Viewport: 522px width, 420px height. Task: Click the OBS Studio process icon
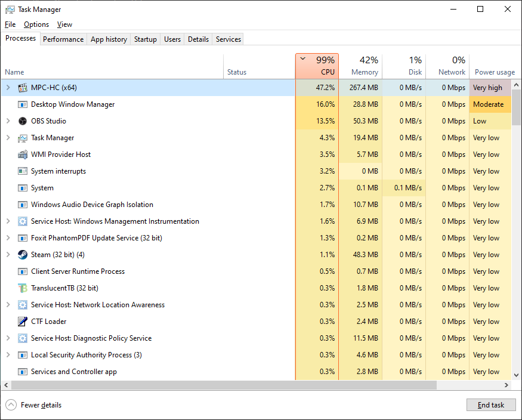(x=22, y=121)
